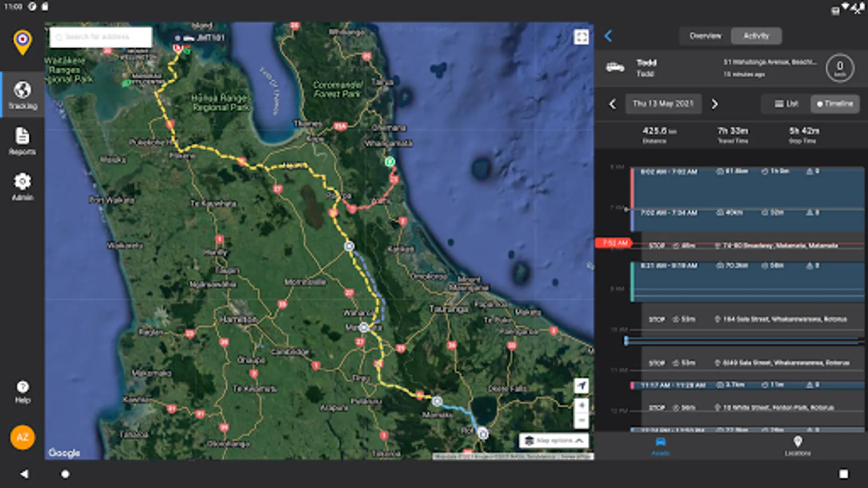Click the Hamilton city label on map
This screenshot has width=868, height=488.
[x=238, y=319]
